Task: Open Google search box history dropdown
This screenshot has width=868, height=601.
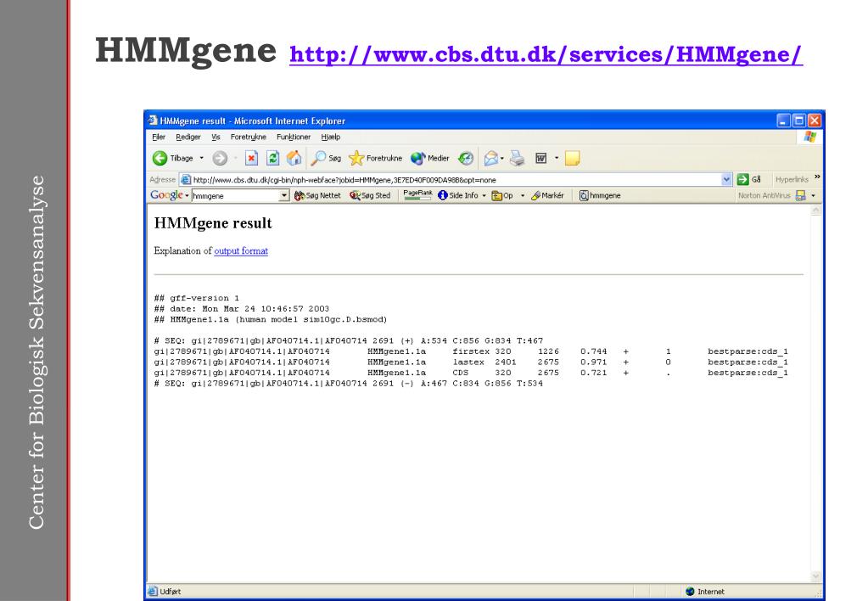Action: (284, 195)
